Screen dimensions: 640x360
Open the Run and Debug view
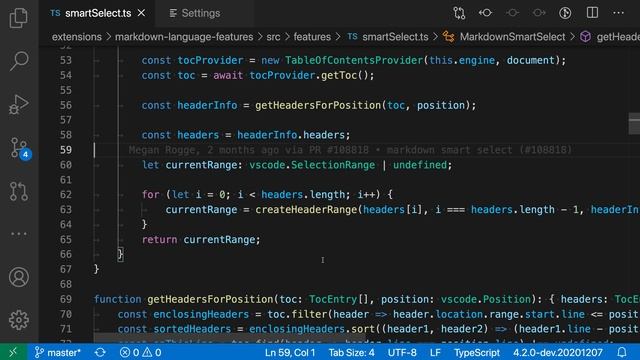tap(19, 104)
